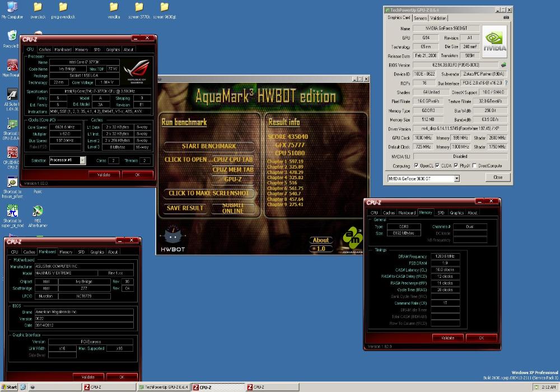560x392 pixels.
Task: Click the vendita folder on the desktop
Action: pyautogui.click(x=114, y=10)
